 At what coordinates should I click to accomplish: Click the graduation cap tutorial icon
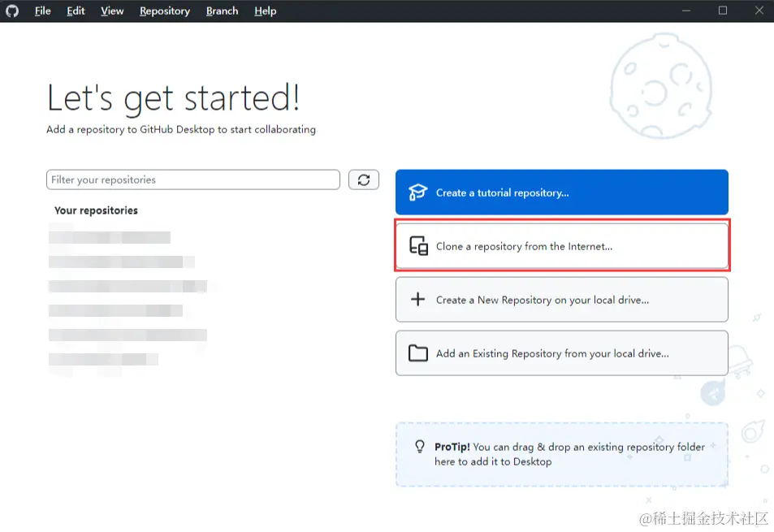pos(417,192)
